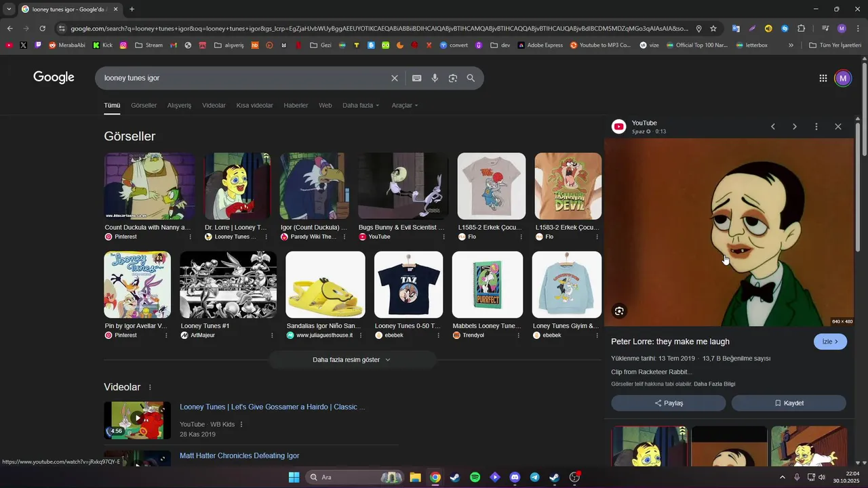Image resolution: width=868 pixels, height=488 pixels.
Task: Open Dr. Lorre Looney Tunes image thumbnail
Action: pyautogui.click(x=238, y=186)
